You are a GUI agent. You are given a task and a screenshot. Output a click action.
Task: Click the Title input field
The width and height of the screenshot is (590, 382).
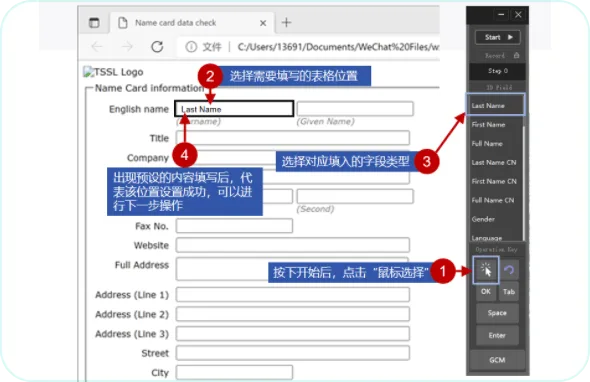[x=293, y=138]
